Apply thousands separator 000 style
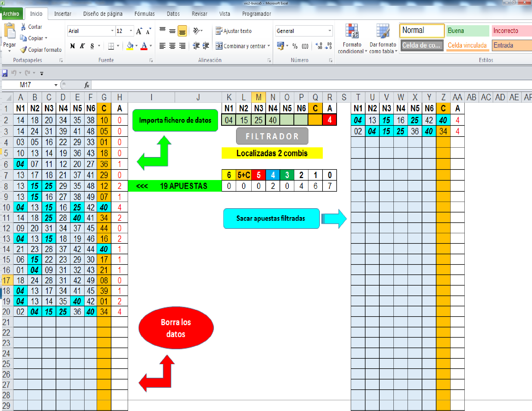This screenshot has width=532, height=411. [305, 46]
